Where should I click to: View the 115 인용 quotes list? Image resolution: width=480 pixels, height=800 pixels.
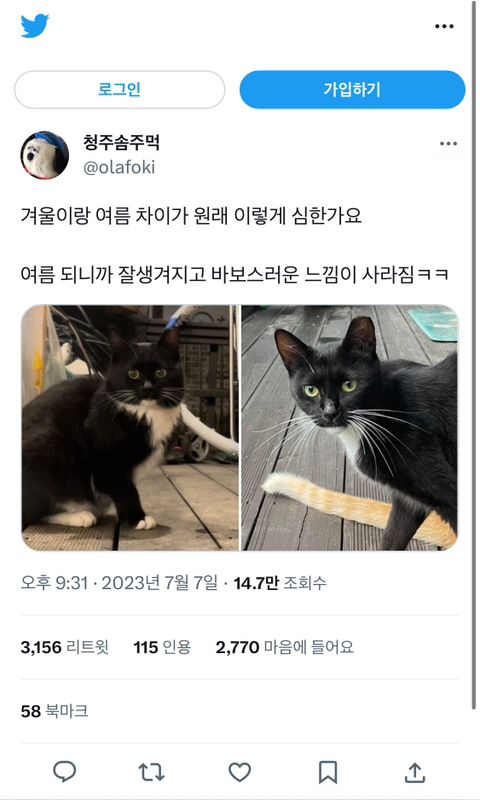[162, 647]
